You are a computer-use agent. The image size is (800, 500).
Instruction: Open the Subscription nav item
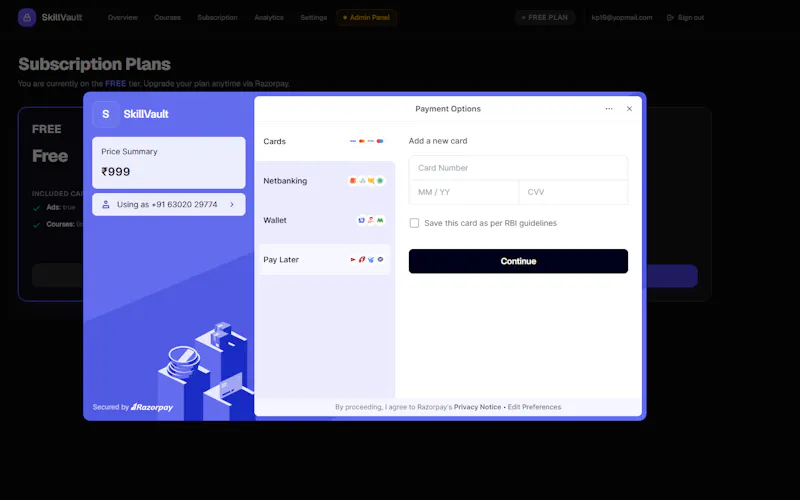217,17
